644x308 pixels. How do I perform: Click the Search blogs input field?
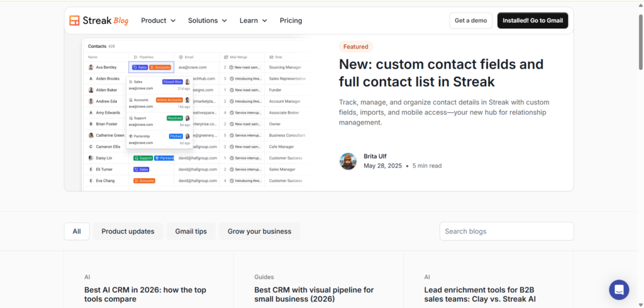506,231
